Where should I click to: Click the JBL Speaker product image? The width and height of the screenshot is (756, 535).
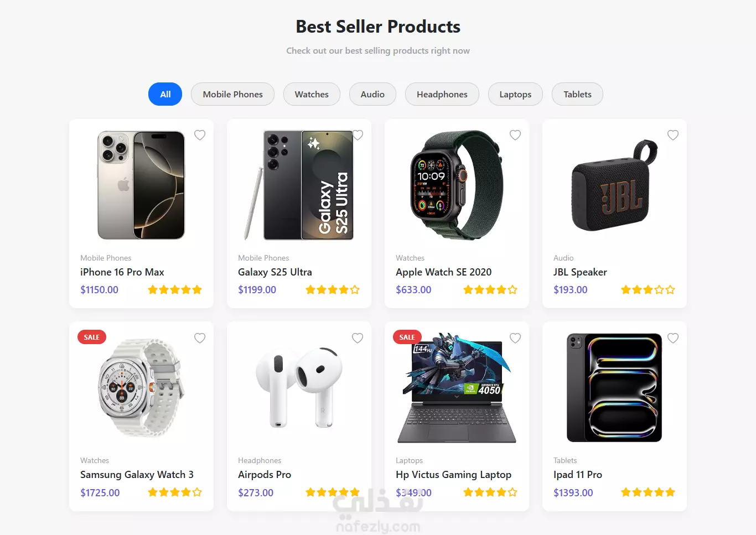click(614, 185)
